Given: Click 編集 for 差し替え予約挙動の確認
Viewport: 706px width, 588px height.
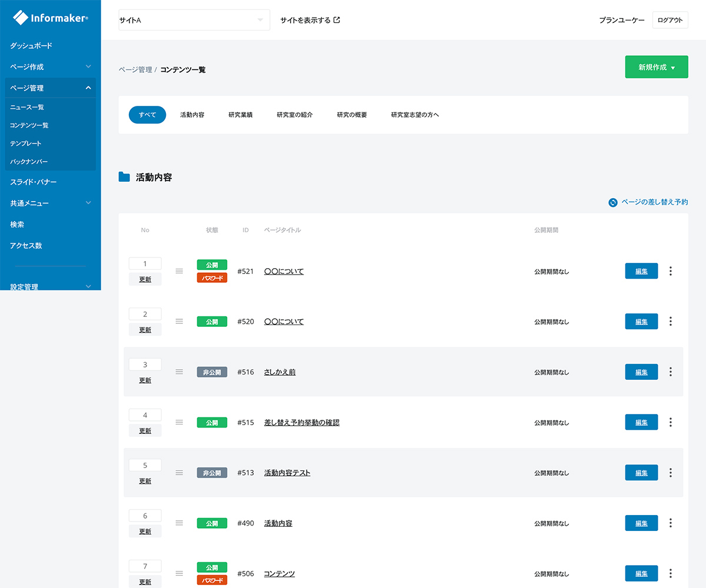Looking at the screenshot, I should 641,423.
